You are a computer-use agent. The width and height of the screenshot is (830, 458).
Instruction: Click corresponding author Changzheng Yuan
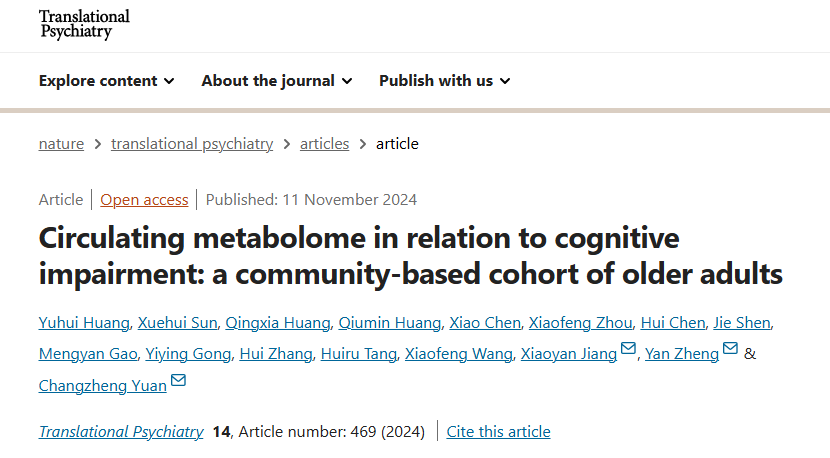tap(103, 385)
